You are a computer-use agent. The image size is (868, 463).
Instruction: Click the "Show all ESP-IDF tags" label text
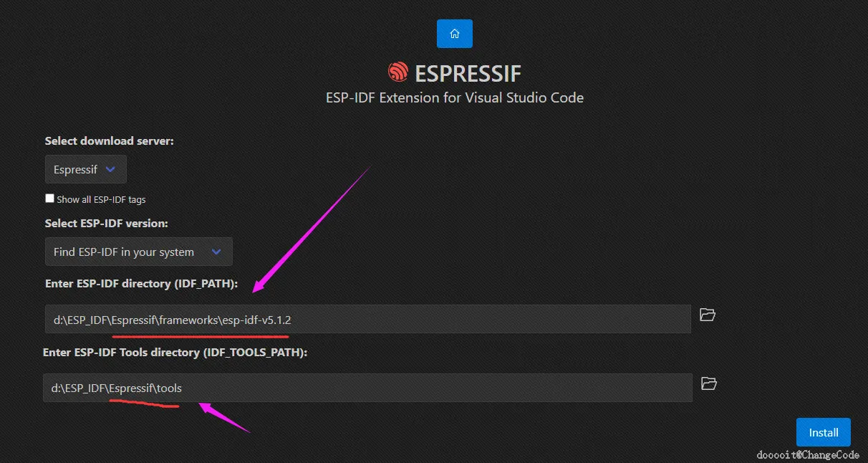click(101, 199)
